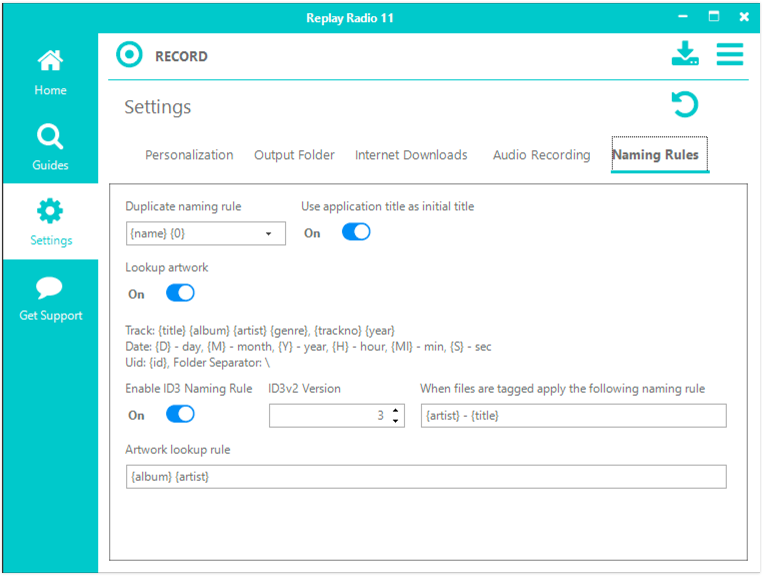Open Get Support chat bubble

50,297
